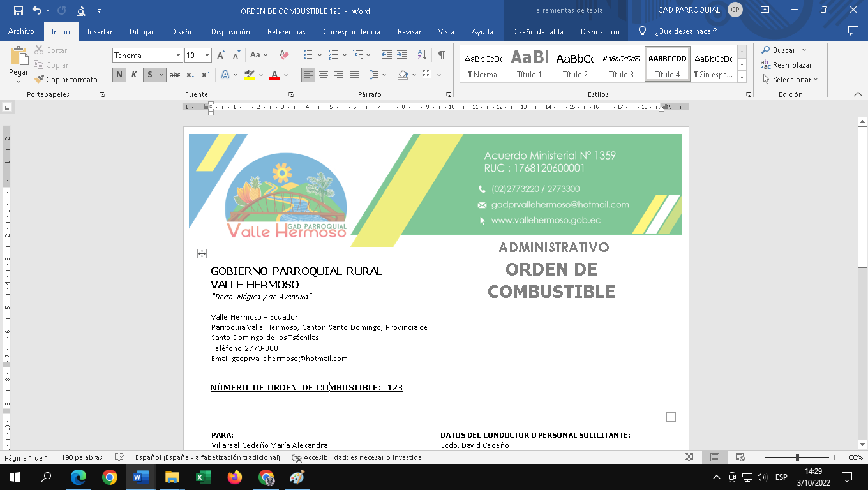This screenshot has width=868, height=490.
Task: Open Excel from the Windows taskbar
Action: pos(203,477)
